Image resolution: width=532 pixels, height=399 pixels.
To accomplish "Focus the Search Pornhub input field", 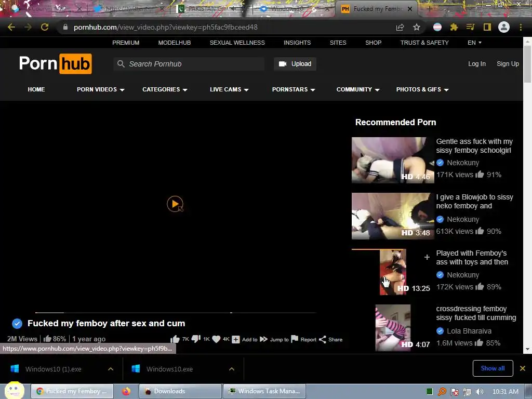I will tap(189, 64).
